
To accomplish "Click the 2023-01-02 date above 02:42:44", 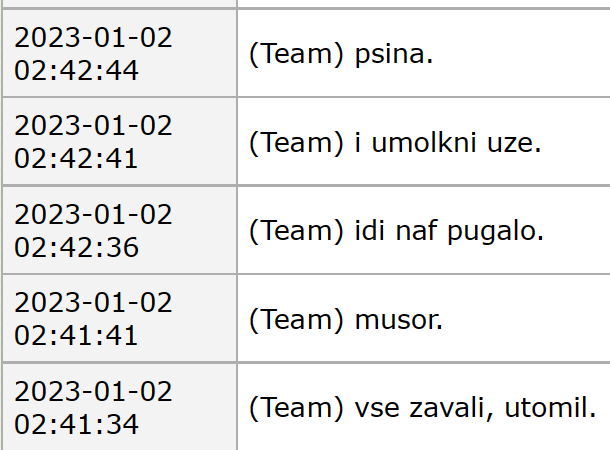I will click(x=94, y=39).
